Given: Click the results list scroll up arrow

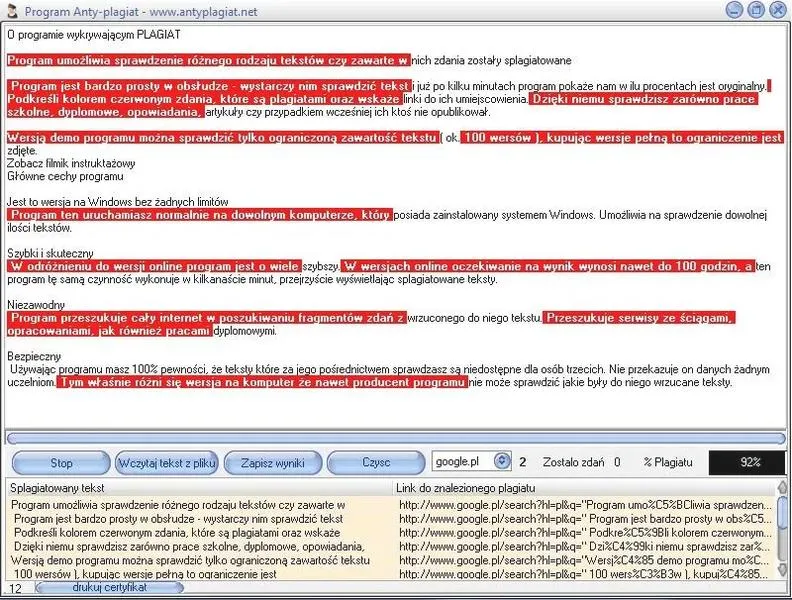Looking at the screenshot, I should 782,487.
